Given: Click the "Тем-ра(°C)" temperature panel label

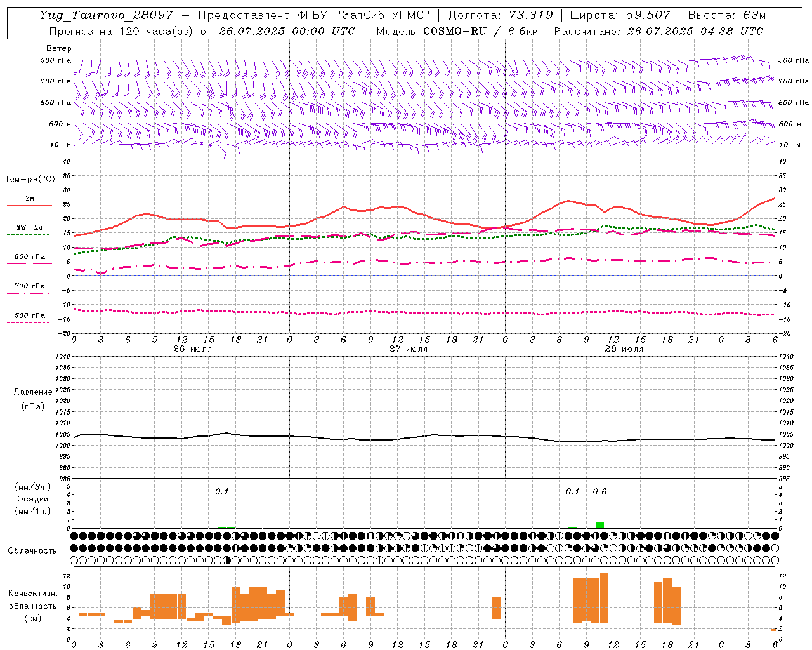Looking at the screenshot, I should click(x=30, y=180).
